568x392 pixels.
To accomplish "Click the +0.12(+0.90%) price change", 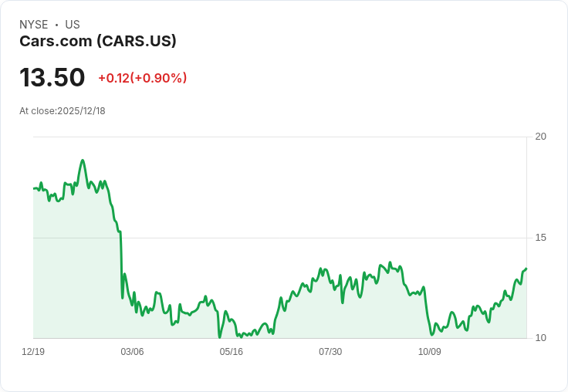I will click(142, 78).
